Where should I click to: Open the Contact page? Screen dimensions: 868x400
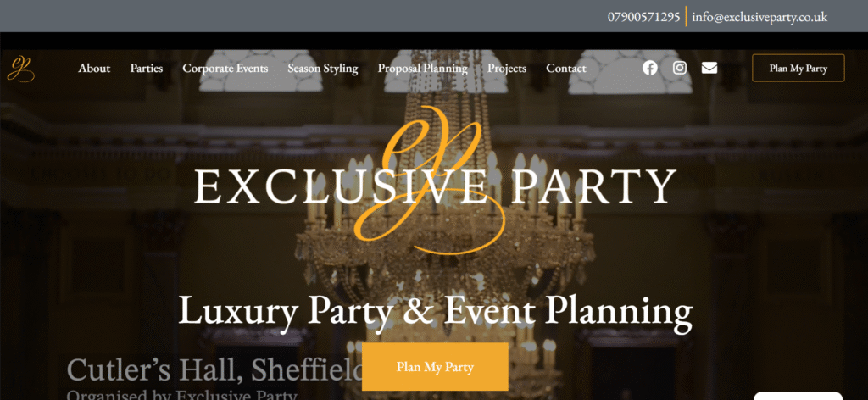[x=565, y=69]
